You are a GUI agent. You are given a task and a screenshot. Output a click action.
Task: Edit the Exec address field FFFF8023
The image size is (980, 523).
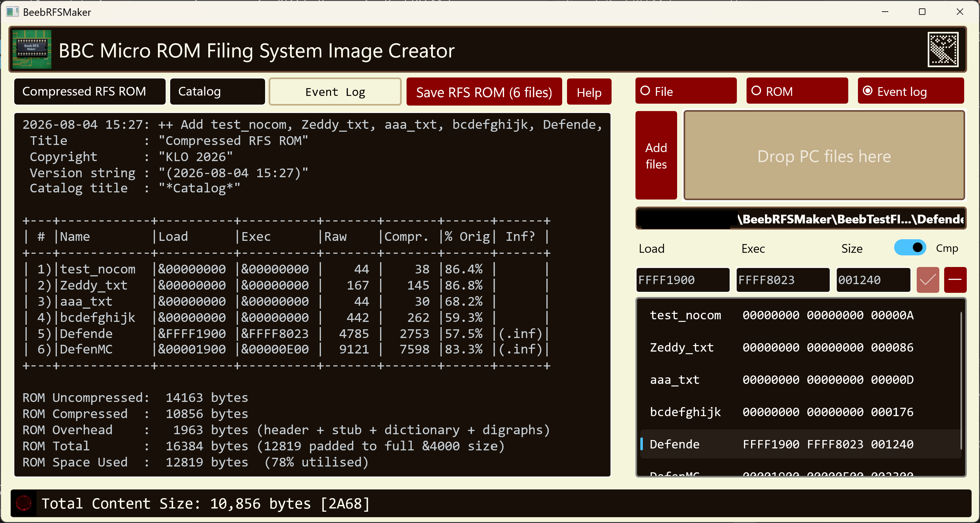pyautogui.click(x=783, y=280)
